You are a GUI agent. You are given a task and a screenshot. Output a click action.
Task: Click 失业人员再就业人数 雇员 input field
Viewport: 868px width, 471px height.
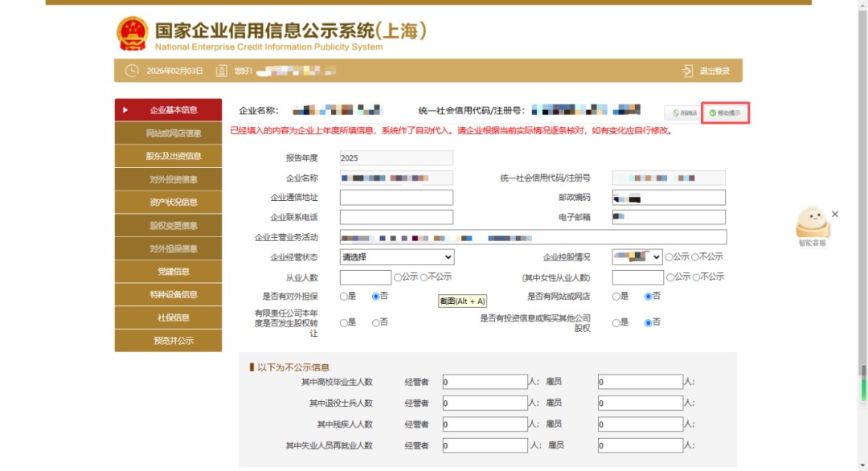(x=641, y=445)
